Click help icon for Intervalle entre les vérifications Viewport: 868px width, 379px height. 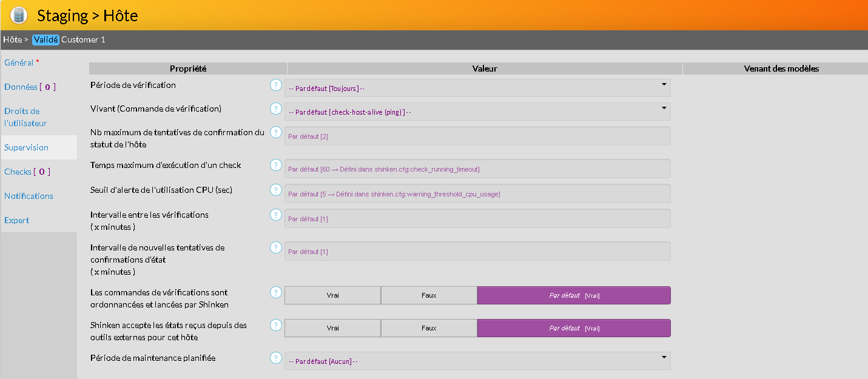(276, 215)
